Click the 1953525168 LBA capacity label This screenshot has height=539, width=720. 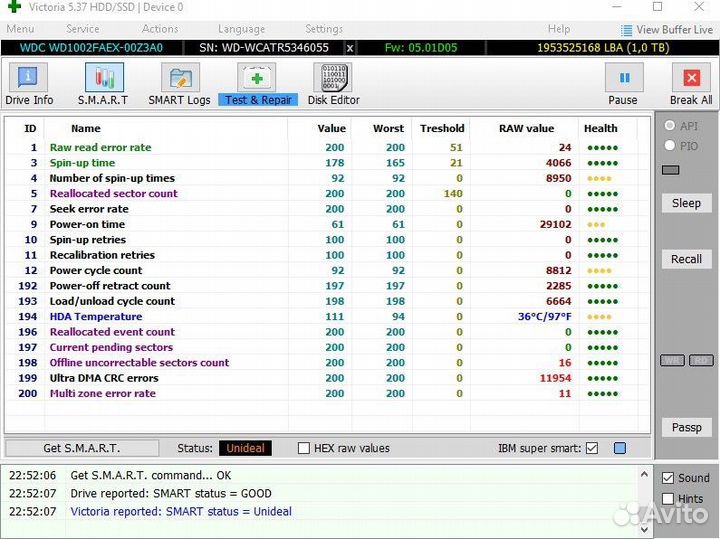603,48
